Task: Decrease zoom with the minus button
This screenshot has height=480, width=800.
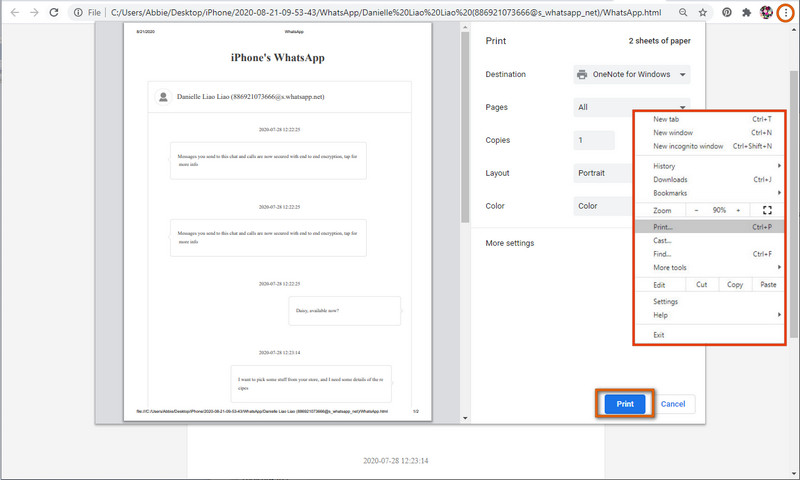Action: click(696, 210)
